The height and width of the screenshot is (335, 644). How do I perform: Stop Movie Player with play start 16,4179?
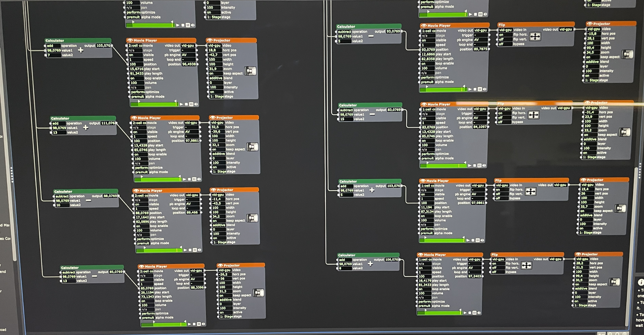pyautogui.click(x=470, y=313)
